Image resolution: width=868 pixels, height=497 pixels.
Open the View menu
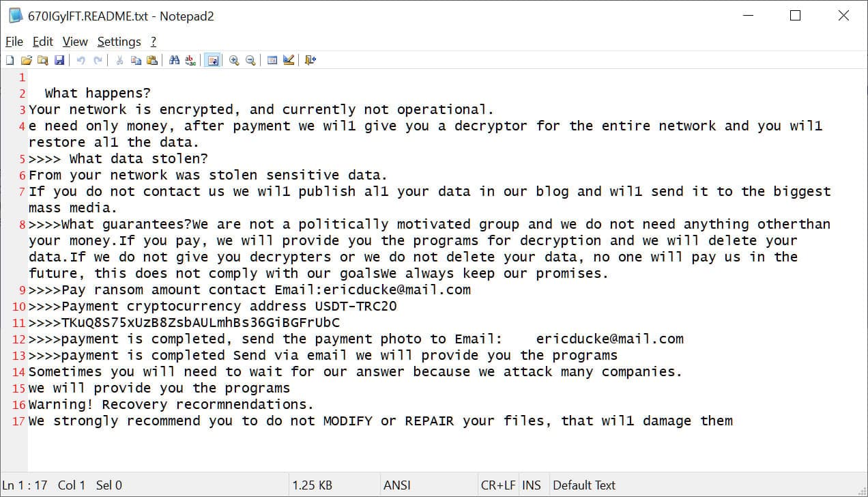click(x=75, y=42)
